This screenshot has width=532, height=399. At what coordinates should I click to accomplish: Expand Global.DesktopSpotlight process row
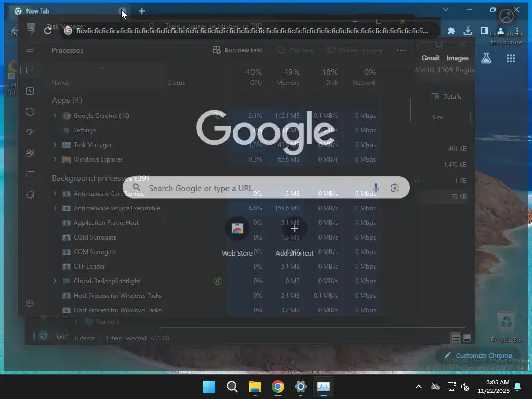(55, 281)
